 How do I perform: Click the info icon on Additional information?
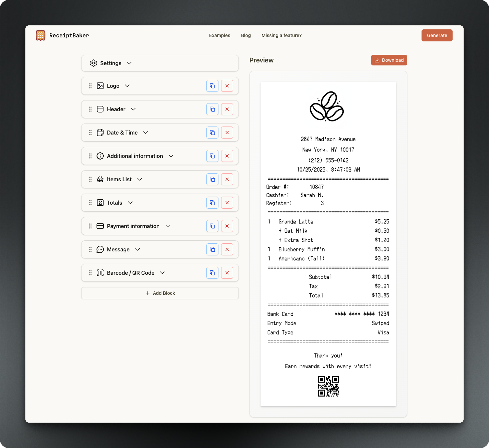(x=100, y=156)
